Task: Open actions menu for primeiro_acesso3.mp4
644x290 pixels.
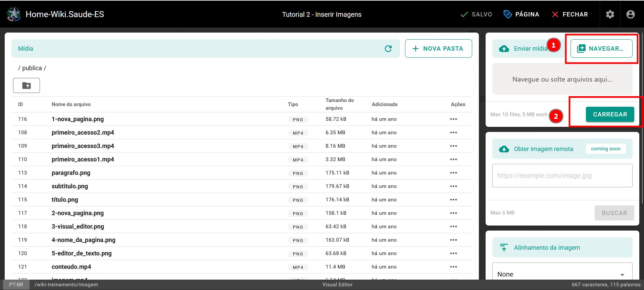Action: pyautogui.click(x=453, y=146)
